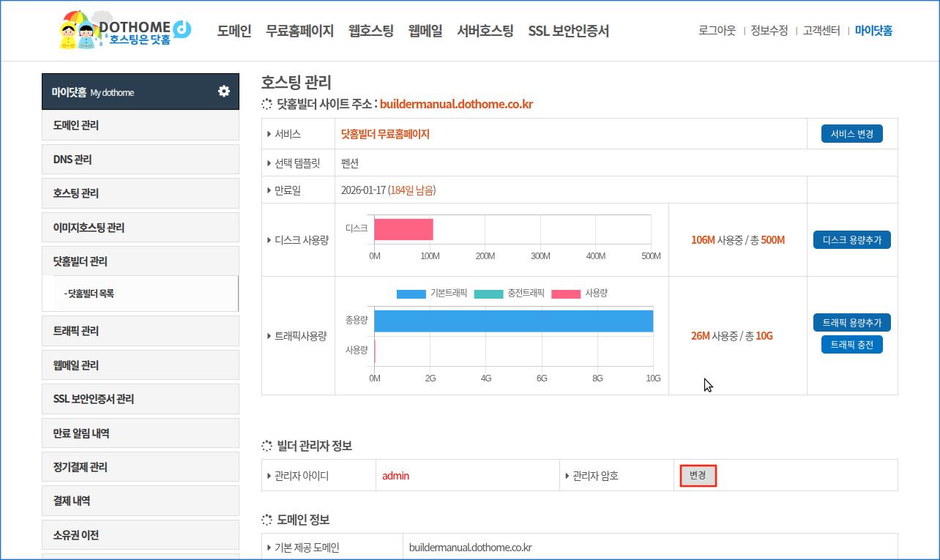Open the 도메인 top menu

(x=234, y=31)
